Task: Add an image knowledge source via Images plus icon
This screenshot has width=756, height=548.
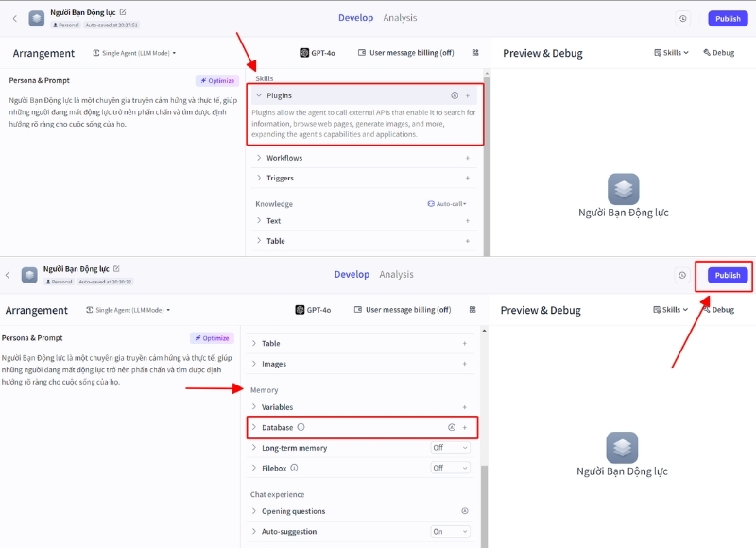Action: [464, 364]
